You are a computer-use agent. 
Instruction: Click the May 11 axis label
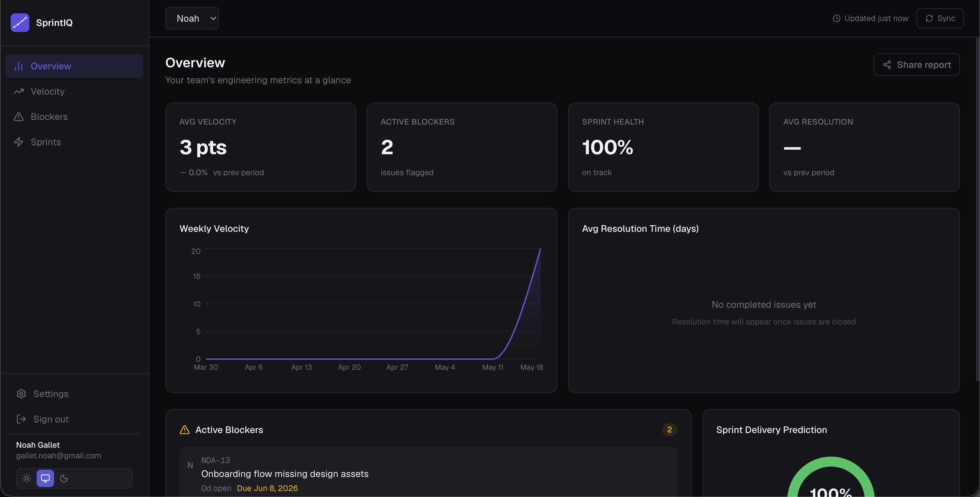pyautogui.click(x=493, y=367)
